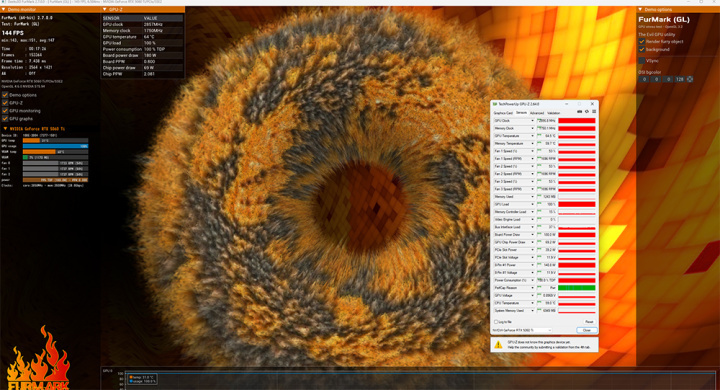Click the PerfCap Reason green graph bar
The height and width of the screenshot is (390, 720).
coord(577,288)
